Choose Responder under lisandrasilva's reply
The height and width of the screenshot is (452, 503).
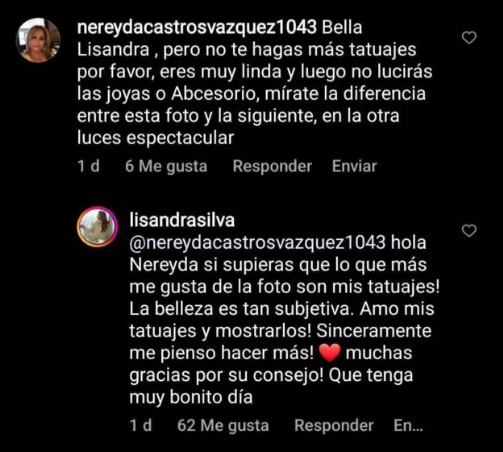(334, 425)
